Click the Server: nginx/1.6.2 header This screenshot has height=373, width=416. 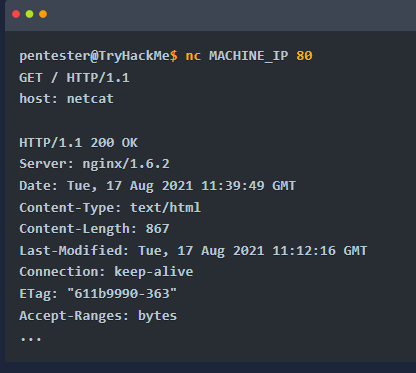[x=94, y=164]
